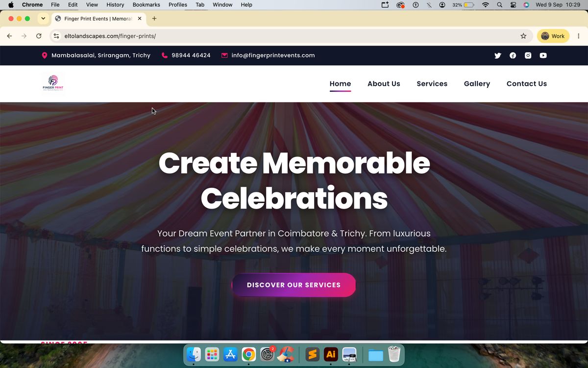The width and height of the screenshot is (588, 368).
Task: Click the battery status indicator
Action: pos(463,5)
